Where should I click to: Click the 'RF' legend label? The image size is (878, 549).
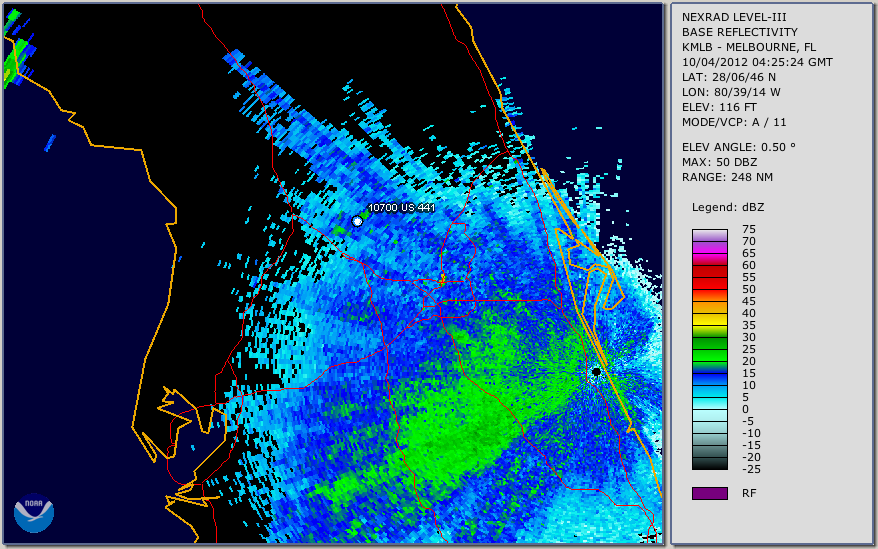[x=749, y=493]
